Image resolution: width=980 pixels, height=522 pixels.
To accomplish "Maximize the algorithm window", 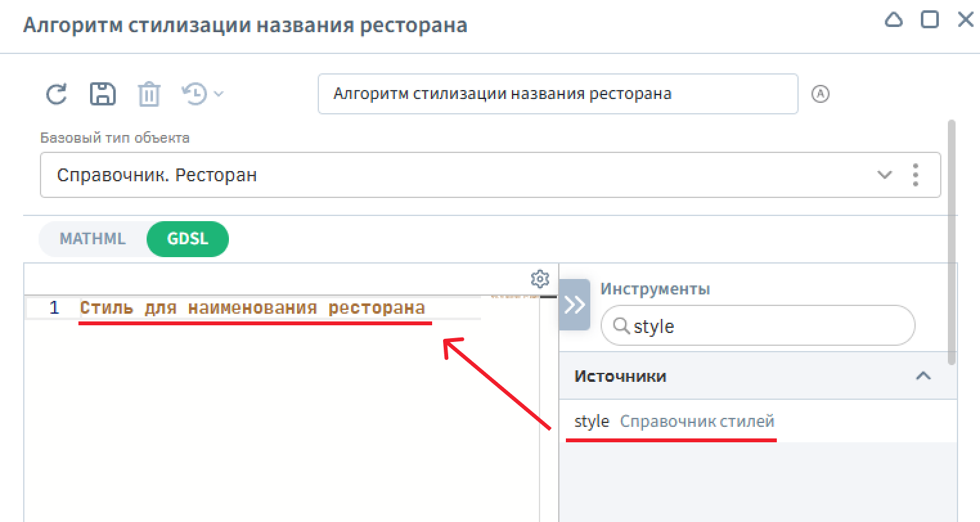I will pos(929,20).
